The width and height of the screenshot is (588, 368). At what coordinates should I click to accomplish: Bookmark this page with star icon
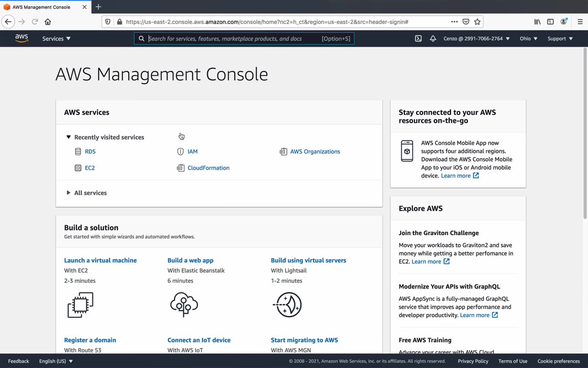click(477, 22)
